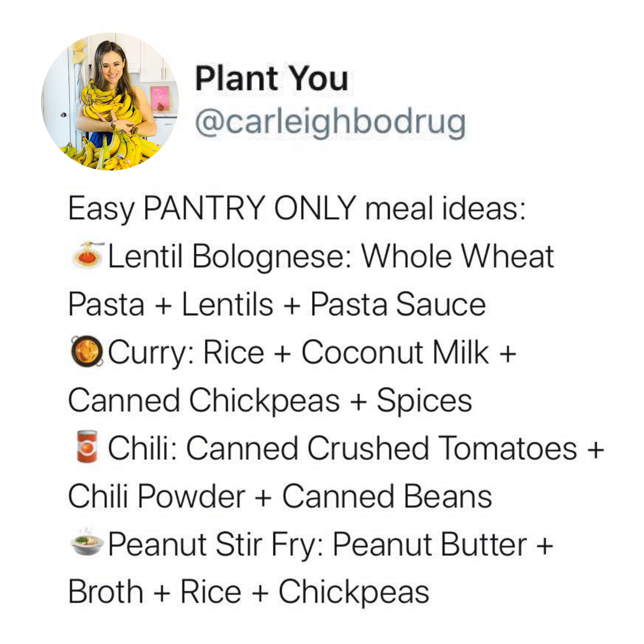Click the Plant You display name
This screenshot has height=644, width=644.
271,78
